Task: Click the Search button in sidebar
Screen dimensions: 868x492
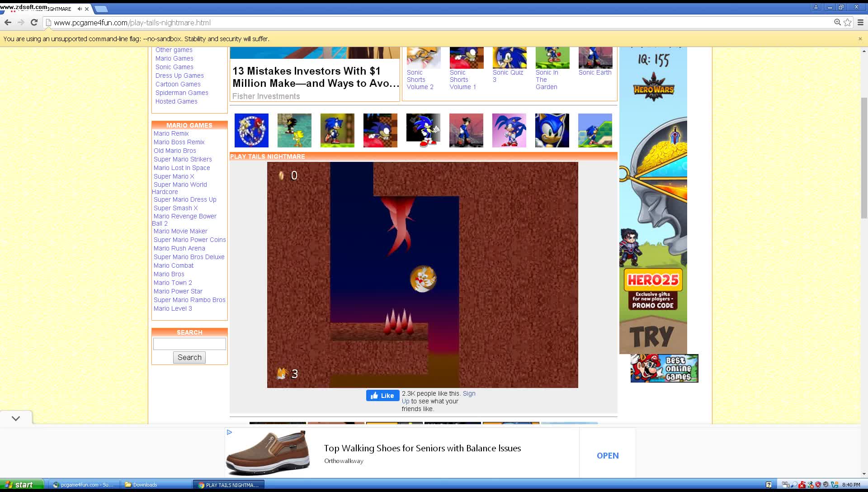Action: tap(189, 357)
